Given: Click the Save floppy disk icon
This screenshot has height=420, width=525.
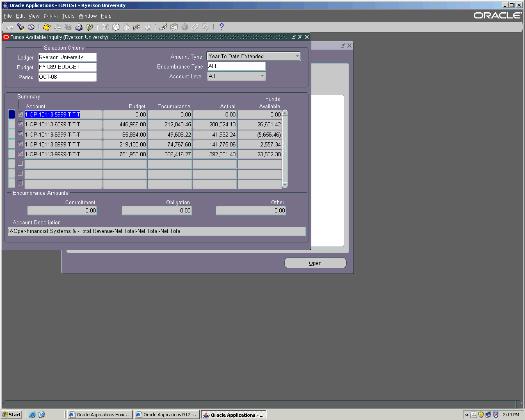Looking at the screenshot, I should (x=47, y=27).
